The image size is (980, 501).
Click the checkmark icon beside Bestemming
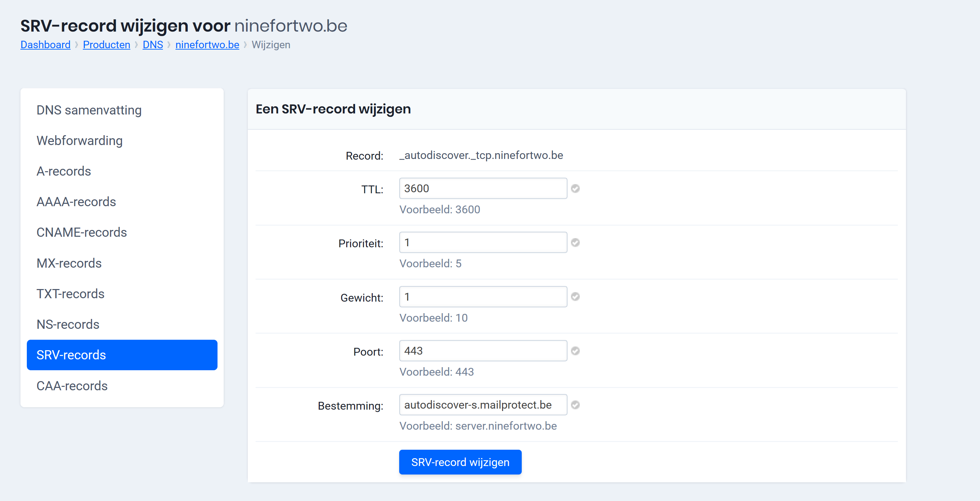click(x=575, y=405)
